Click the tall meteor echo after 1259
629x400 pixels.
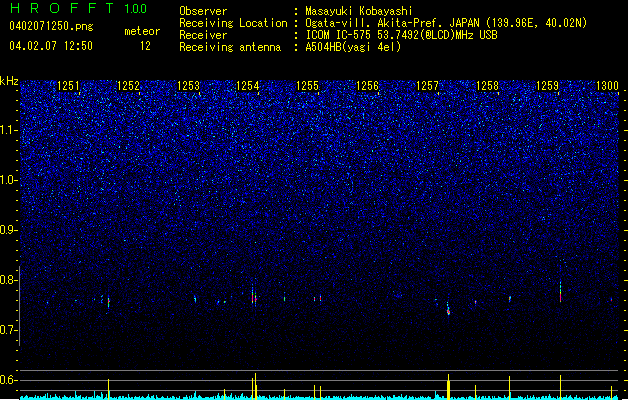pyautogui.click(x=560, y=292)
